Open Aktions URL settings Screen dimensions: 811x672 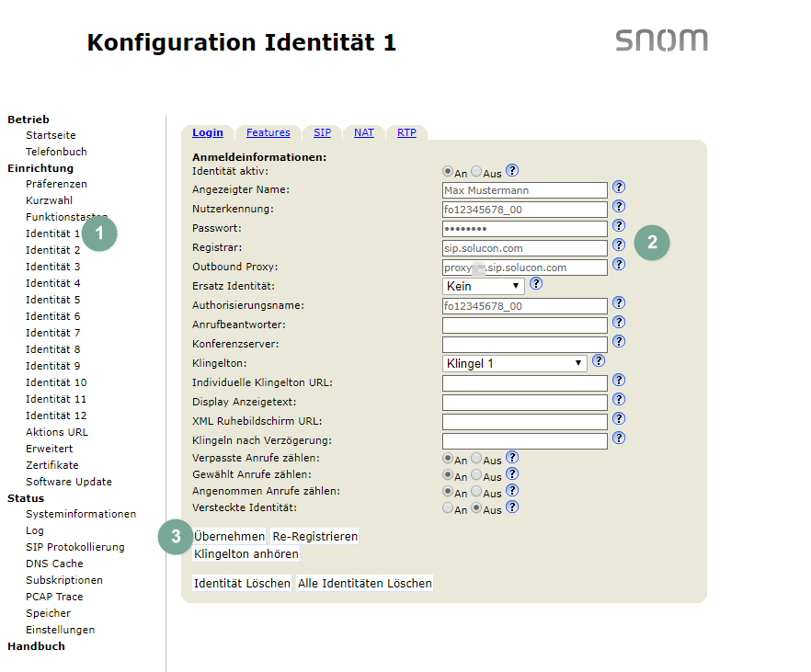point(57,432)
